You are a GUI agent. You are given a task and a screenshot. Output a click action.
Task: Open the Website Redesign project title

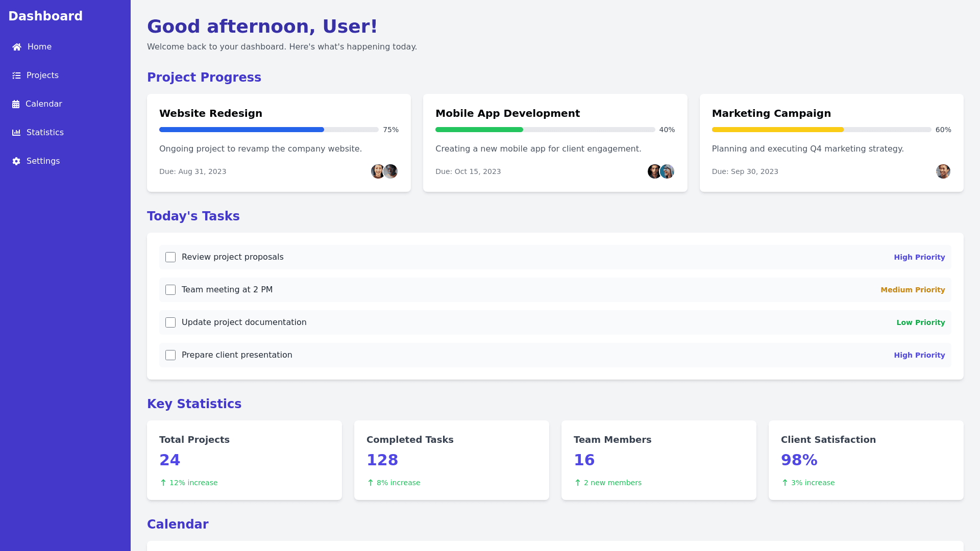click(211, 113)
